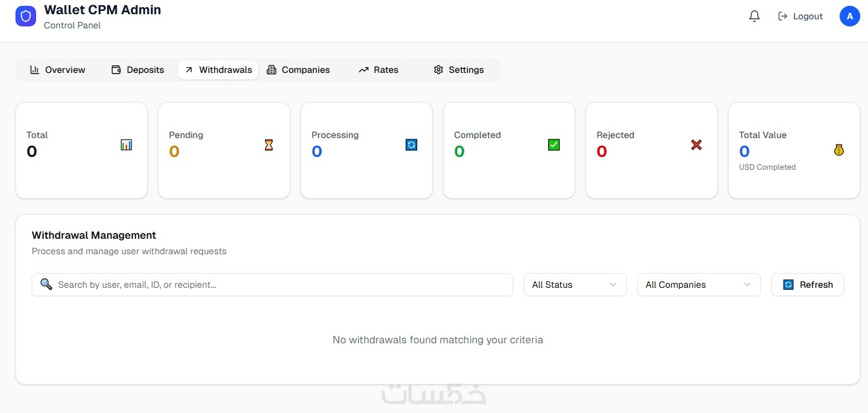This screenshot has height=413, width=868.
Task: Click the hourglass icon in Pending card
Action: [x=269, y=145]
